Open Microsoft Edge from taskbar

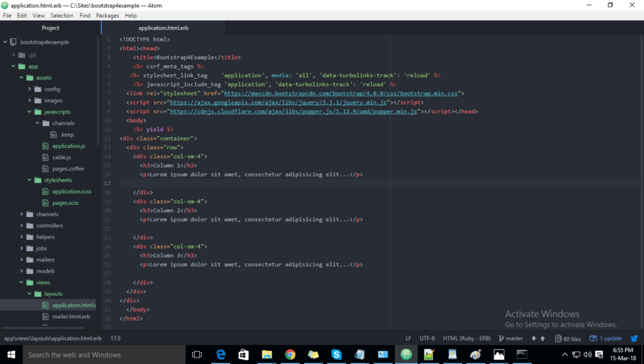click(221, 355)
